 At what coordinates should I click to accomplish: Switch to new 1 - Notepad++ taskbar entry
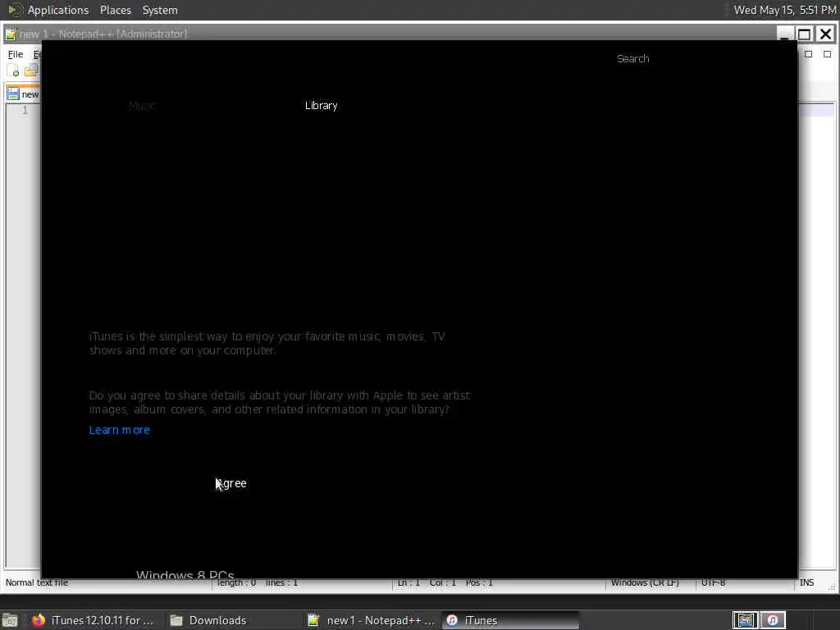pos(372,620)
